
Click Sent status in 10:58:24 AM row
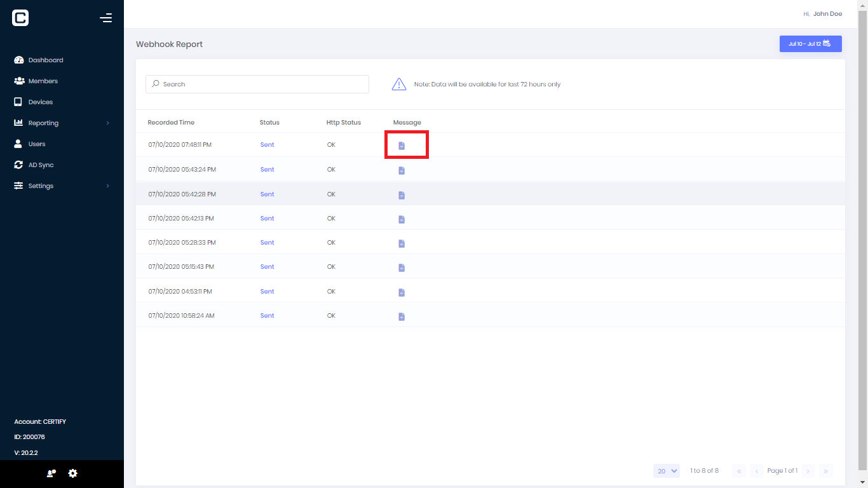pyautogui.click(x=268, y=315)
